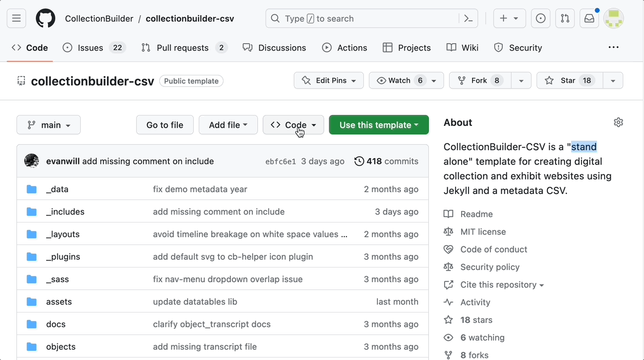644x360 pixels.
Task: Toggle Watch settings for the repository
Action: [x=402, y=80]
